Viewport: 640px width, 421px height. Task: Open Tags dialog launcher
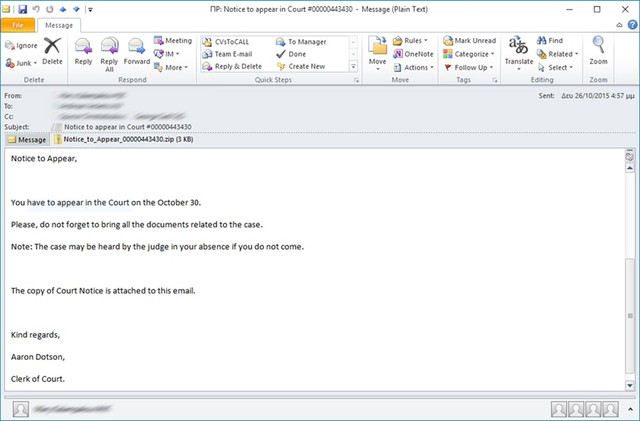(495, 80)
